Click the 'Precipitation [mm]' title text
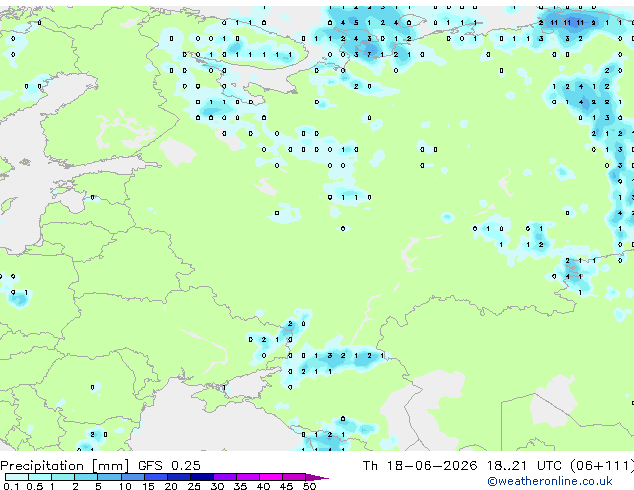The width and height of the screenshot is (634, 490). pos(65,466)
